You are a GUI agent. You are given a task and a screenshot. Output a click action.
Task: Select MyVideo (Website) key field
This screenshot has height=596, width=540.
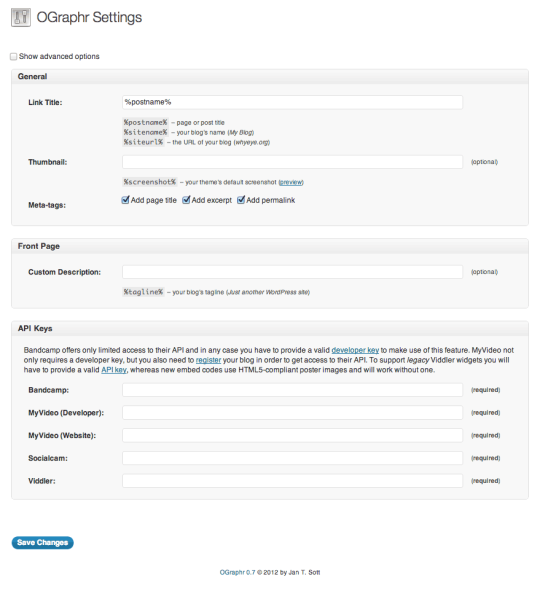tap(292, 435)
